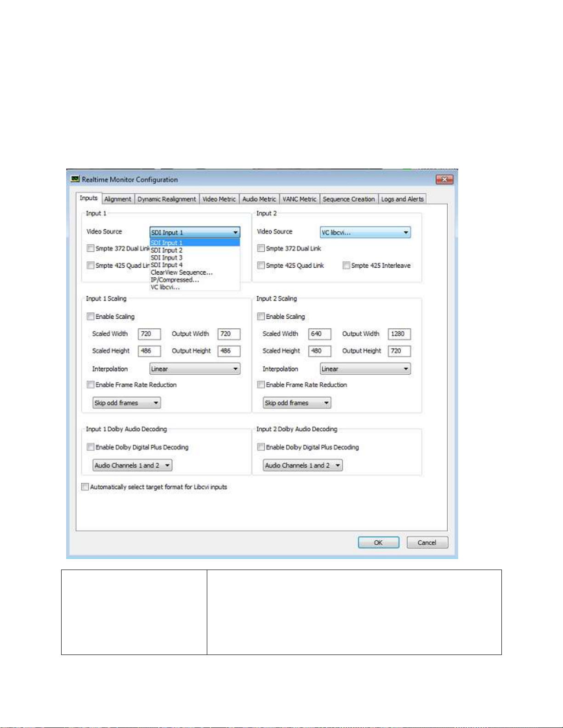Select the Video Metric tab
This screenshot has height=728, width=563.
coord(219,199)
